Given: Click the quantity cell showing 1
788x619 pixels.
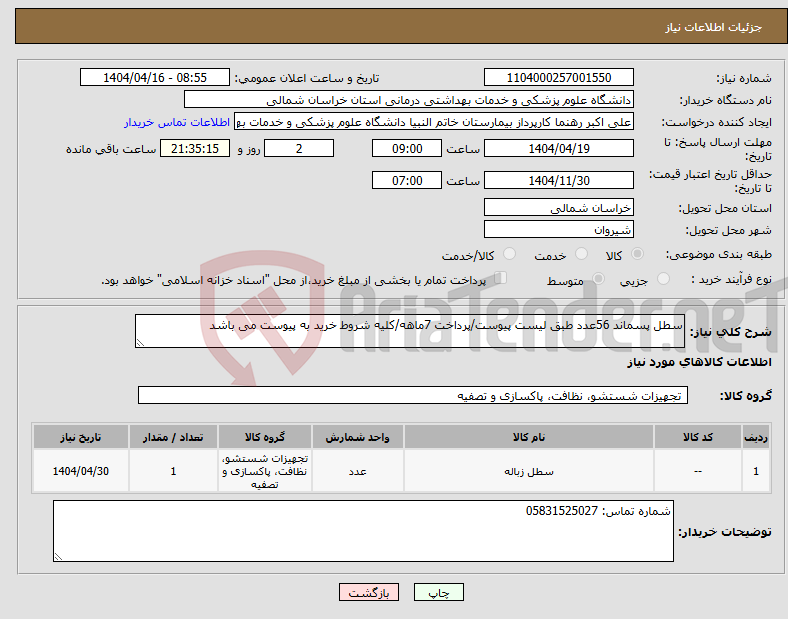Looking at the screenshot, I should tap(173, 471).
